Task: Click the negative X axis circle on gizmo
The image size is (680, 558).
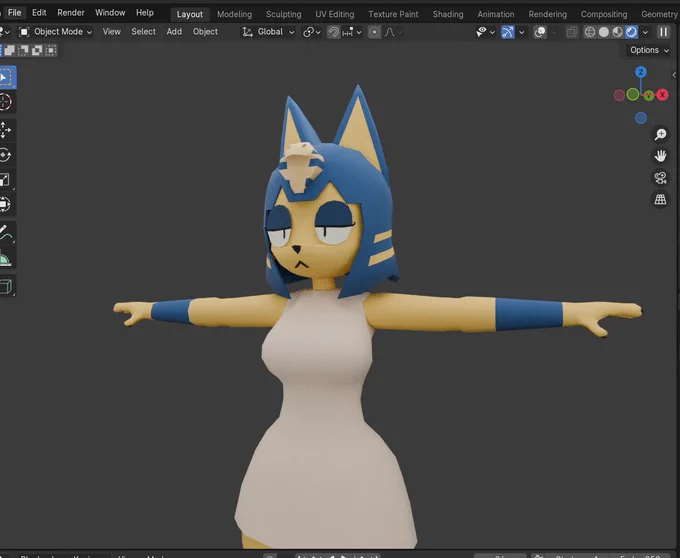Action: click(619, 95)
